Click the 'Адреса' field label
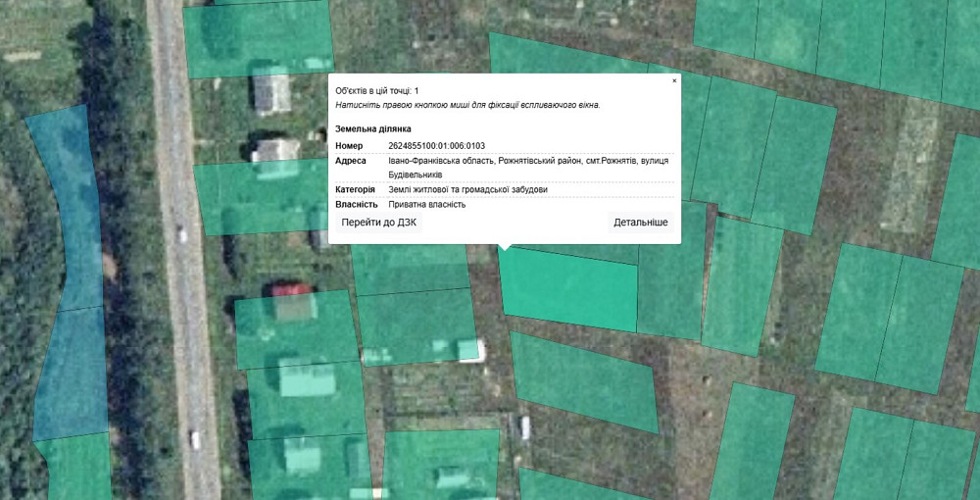Screen dimensions: 980x500 pos(351,161)
